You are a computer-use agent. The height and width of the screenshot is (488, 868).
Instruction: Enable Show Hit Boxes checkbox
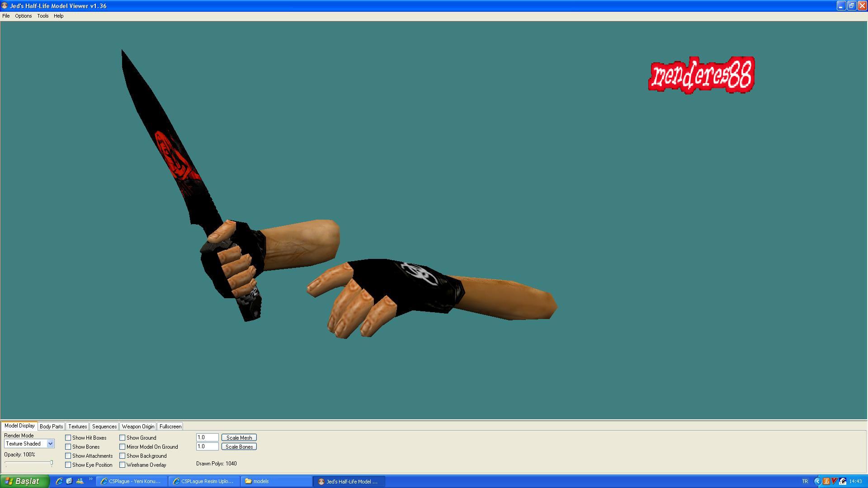68,438
